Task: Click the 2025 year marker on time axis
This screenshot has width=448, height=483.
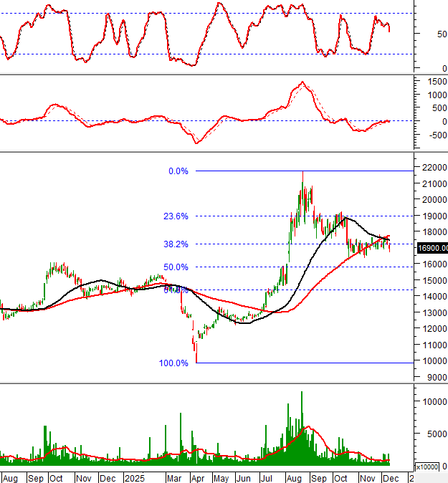Action: click(x=134, y=477)
